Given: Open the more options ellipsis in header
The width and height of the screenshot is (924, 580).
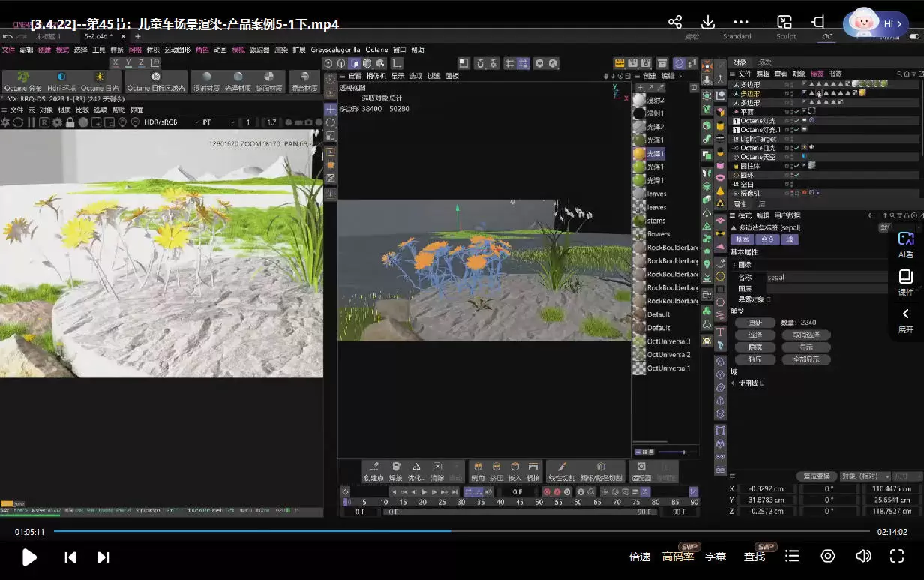Looking at the screenshot, I should point(741,22).
